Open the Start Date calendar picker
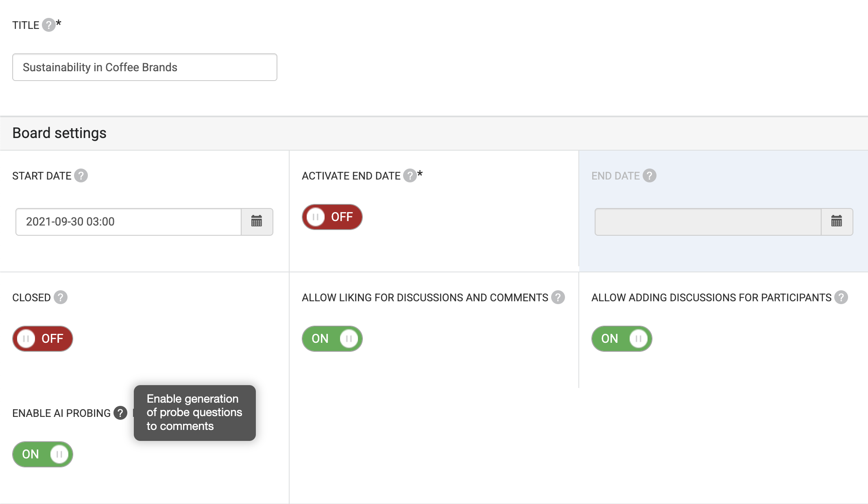This screenshot has height=504, width=868. (257, 222)
